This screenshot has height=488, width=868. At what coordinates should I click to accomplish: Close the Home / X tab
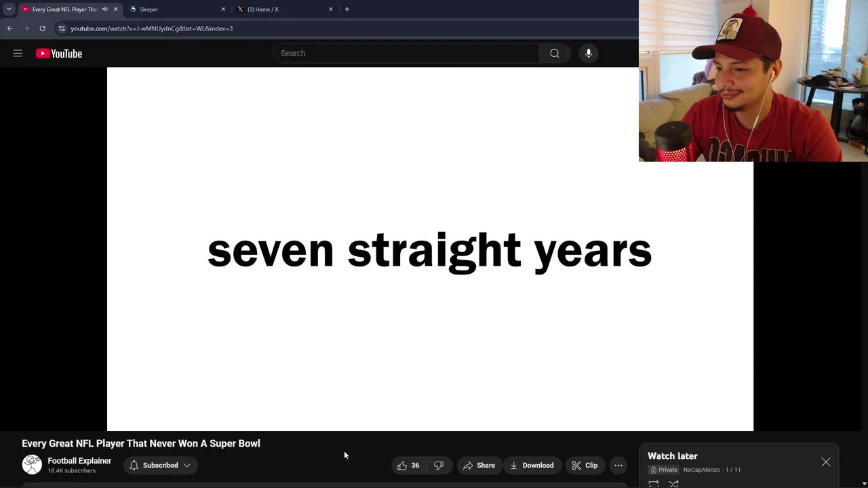pos(331,9)
